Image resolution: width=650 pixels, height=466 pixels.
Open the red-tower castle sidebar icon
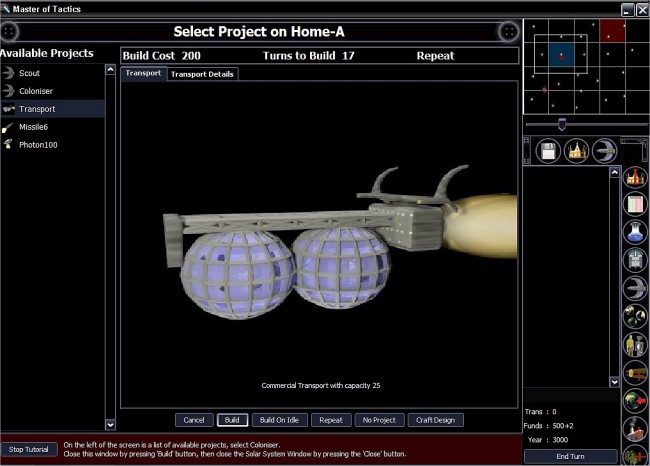[635, 177]
